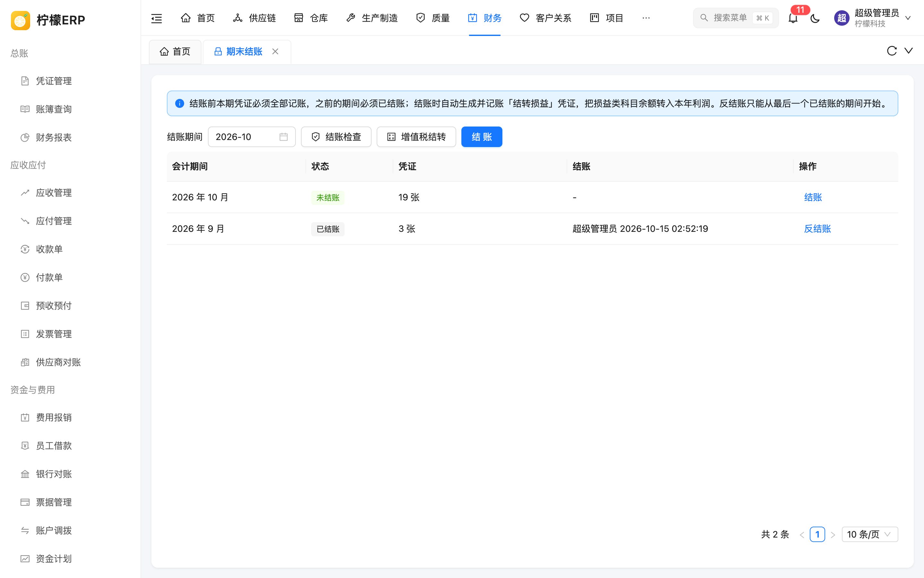Screen dimensions: 924x578
Task: Open 凭证管理 in the sidebar
Action: pyautogui.click(x=71, y=81)
